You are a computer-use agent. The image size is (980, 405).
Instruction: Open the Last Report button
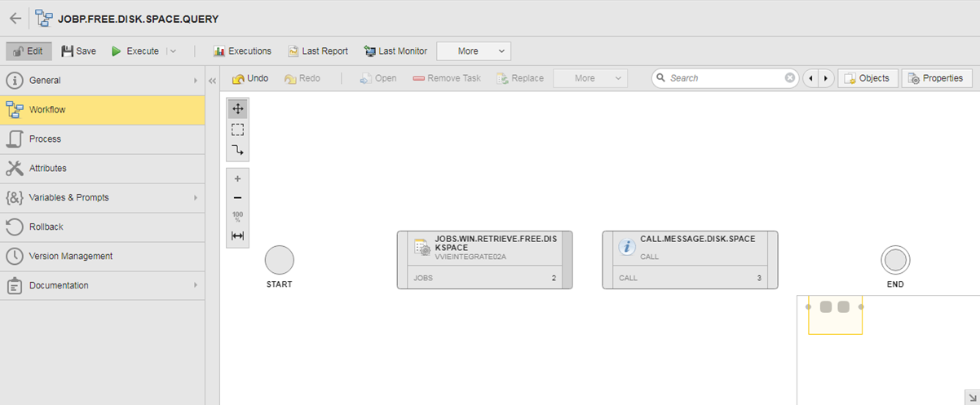point(317,51)
